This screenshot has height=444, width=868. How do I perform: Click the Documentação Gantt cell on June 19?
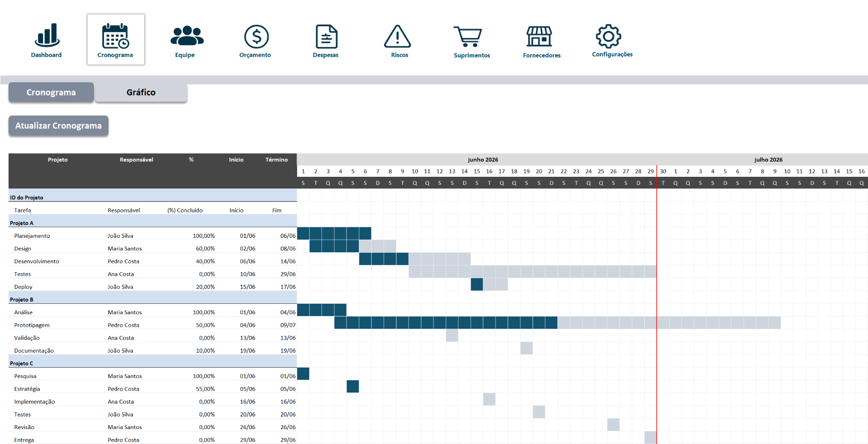(527, 348)
